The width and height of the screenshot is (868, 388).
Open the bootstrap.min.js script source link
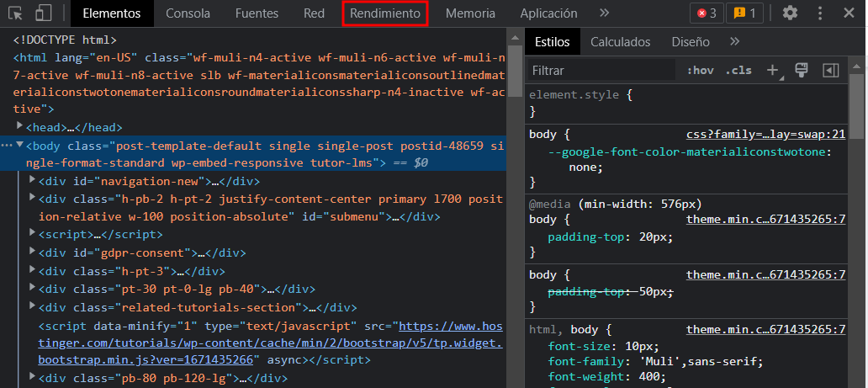click(x=269, y=343)
